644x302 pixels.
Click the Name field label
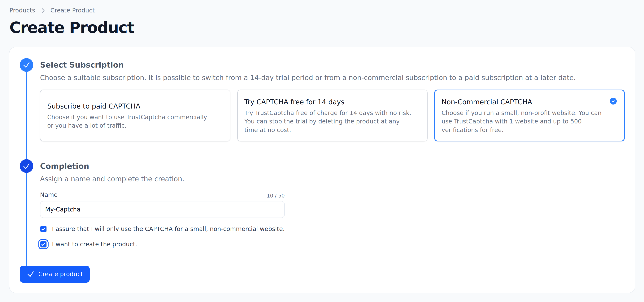49,195
